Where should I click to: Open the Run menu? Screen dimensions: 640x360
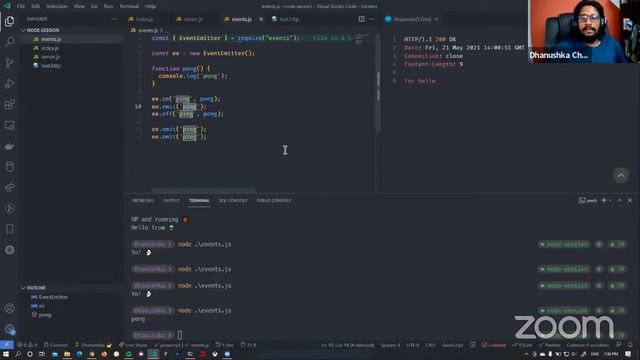click(x=108, y=6)
